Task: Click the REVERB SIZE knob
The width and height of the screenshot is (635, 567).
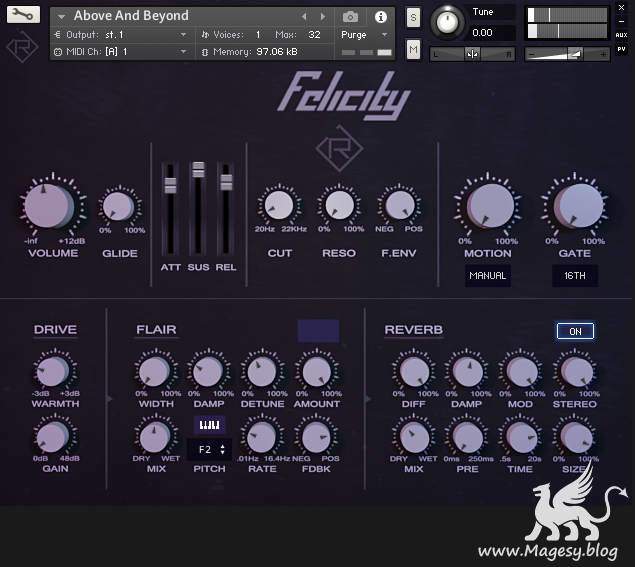Action: [575, 437]
